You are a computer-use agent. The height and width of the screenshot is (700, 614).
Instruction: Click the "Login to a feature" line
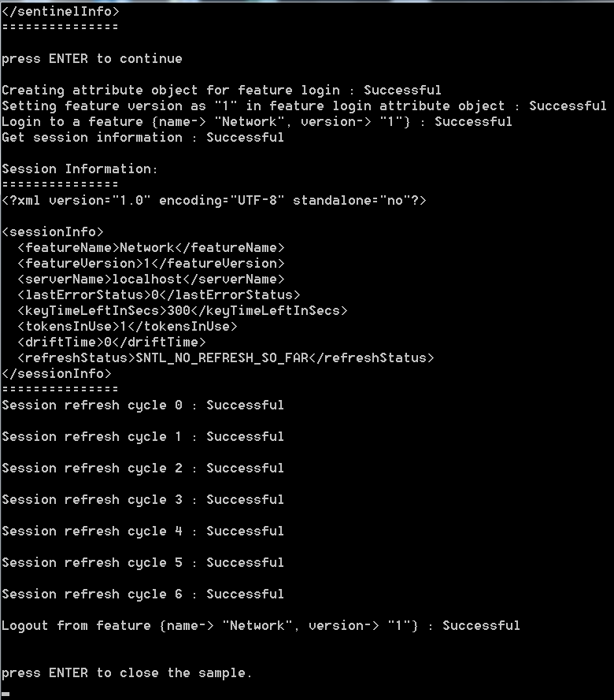(x=257, y=121)
